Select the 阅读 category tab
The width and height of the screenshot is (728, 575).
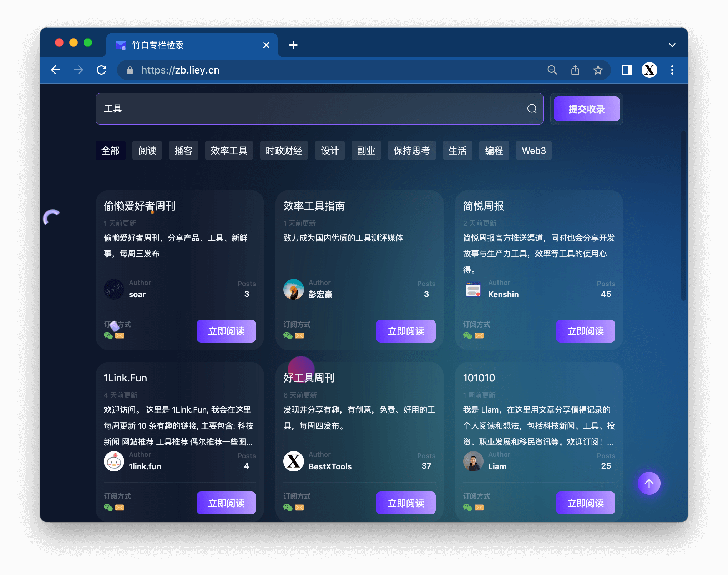click(147, 151)
